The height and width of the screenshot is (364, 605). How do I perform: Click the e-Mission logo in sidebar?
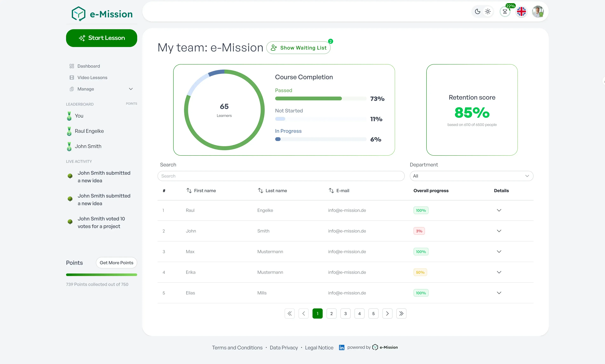(102, 14)
